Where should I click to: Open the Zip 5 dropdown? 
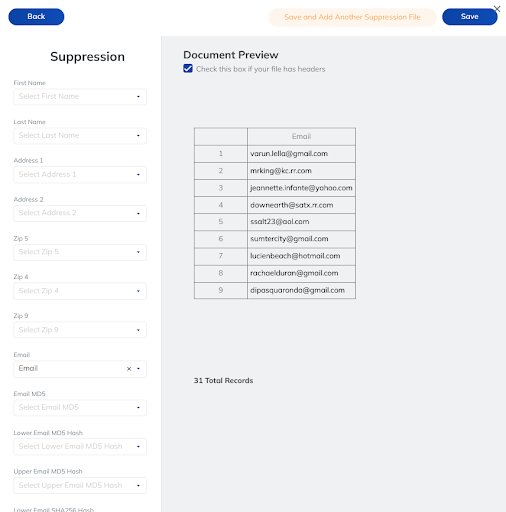(80, 252)
